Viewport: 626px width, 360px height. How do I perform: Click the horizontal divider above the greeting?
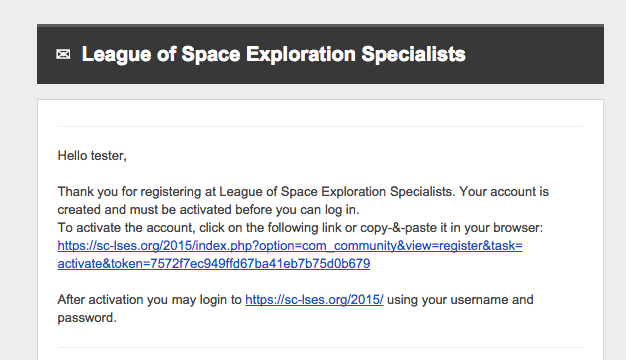(320, 127)
